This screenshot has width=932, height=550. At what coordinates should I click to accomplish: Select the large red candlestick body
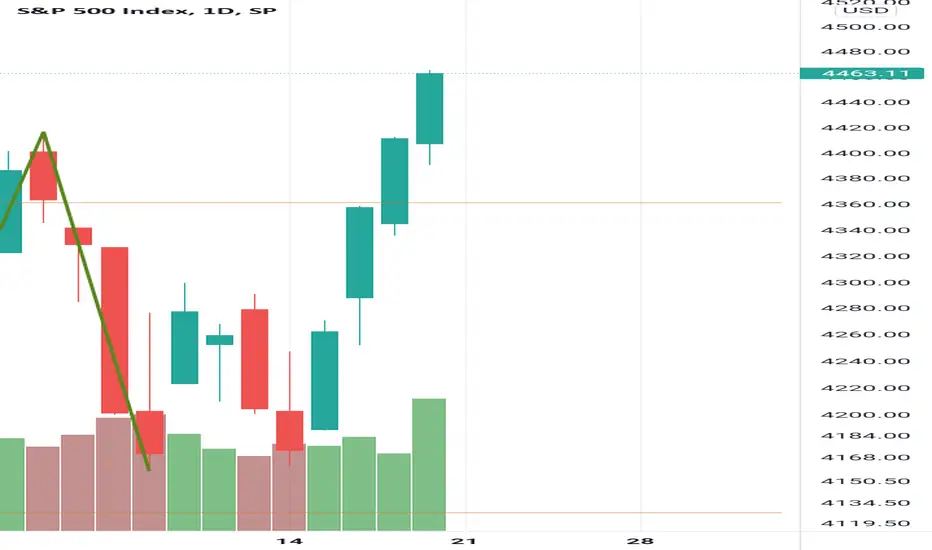tap(115, 330)
